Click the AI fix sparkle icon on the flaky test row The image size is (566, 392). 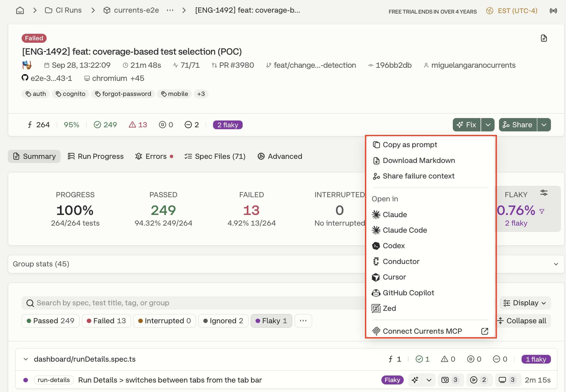(415, 380)
